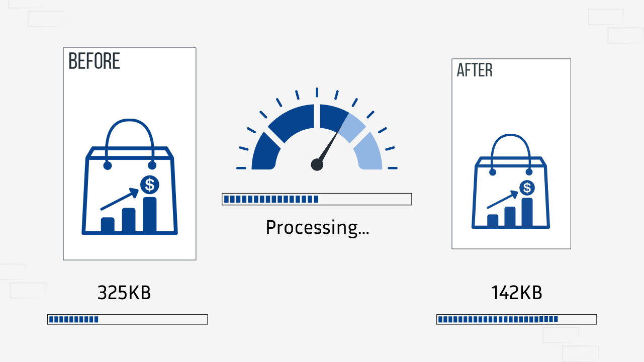Click the black pivot dot of the gauge
The image size is (644, 362).
[x=317, y=164]
